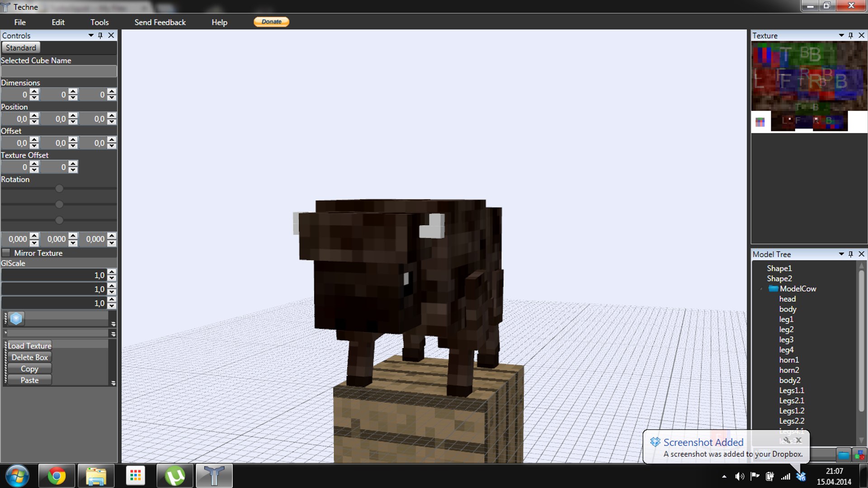Pin the Texture panel
This screenshot has width=868, height=488.
coord(851,35)
